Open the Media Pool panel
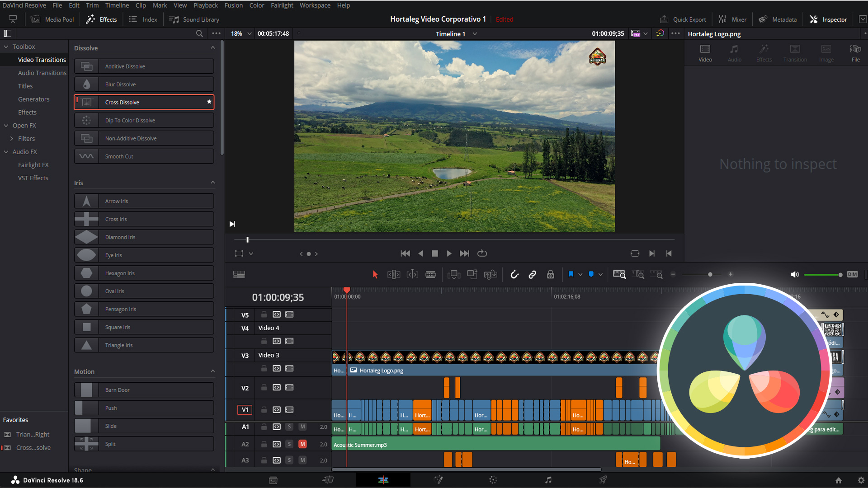868x488 pixels. point(52,19)
